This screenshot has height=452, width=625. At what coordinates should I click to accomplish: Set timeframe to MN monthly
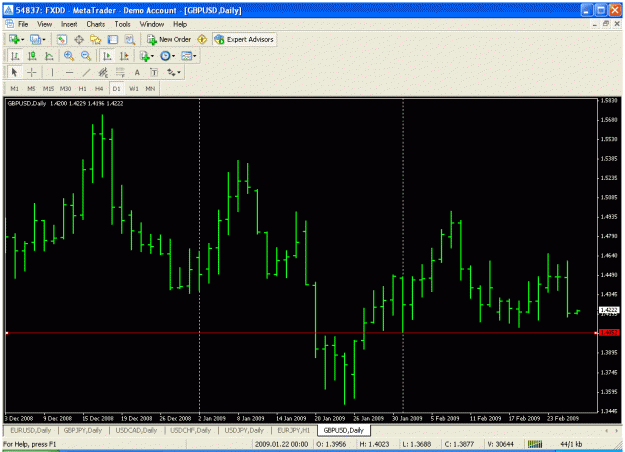pos(150,88)
